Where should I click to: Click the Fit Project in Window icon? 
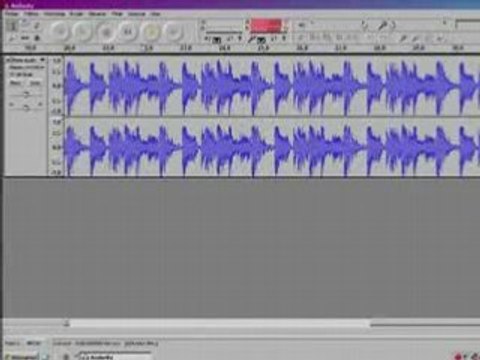[x=440, y=38]
